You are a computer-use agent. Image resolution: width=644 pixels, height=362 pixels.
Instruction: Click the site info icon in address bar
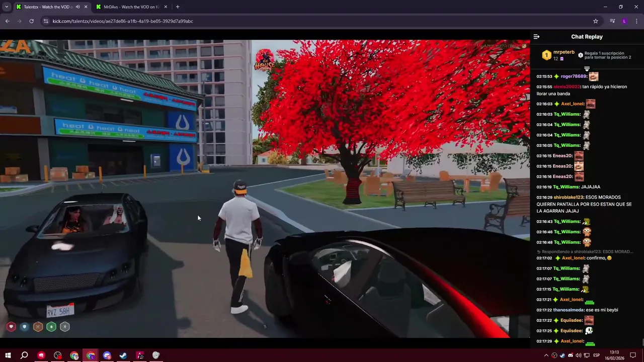pos(46,21)
